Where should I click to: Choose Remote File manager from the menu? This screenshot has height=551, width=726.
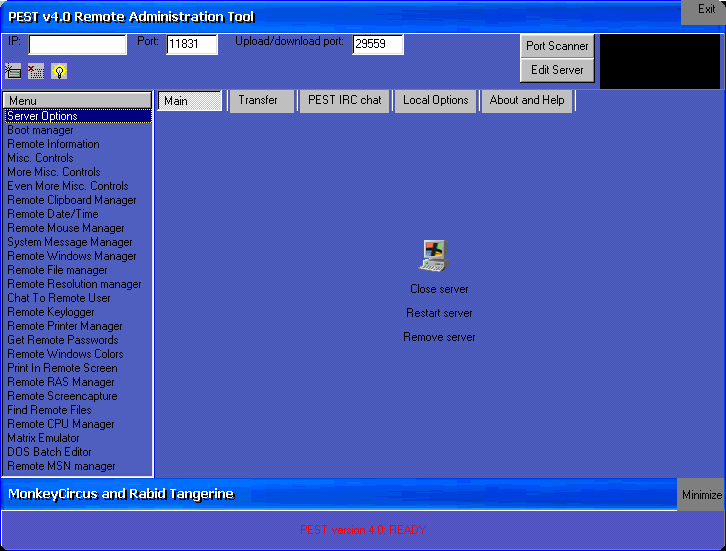tap(57, 270)
